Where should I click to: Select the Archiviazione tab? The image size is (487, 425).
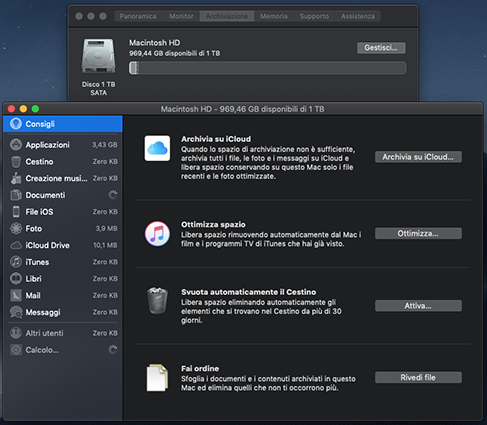coord(227,16)
